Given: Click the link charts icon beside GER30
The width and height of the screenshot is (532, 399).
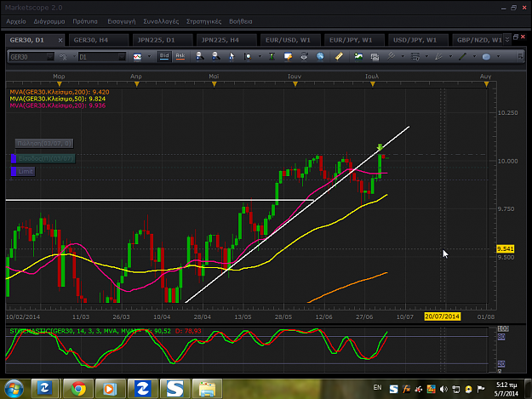Looking at the screenshot, I should 63,57.
